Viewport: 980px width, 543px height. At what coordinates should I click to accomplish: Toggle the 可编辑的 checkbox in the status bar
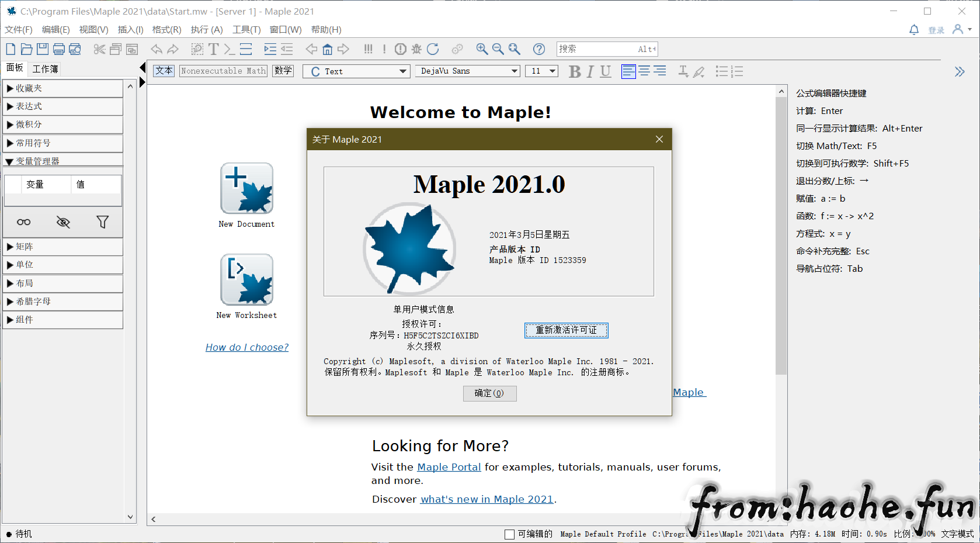[509, 534]
